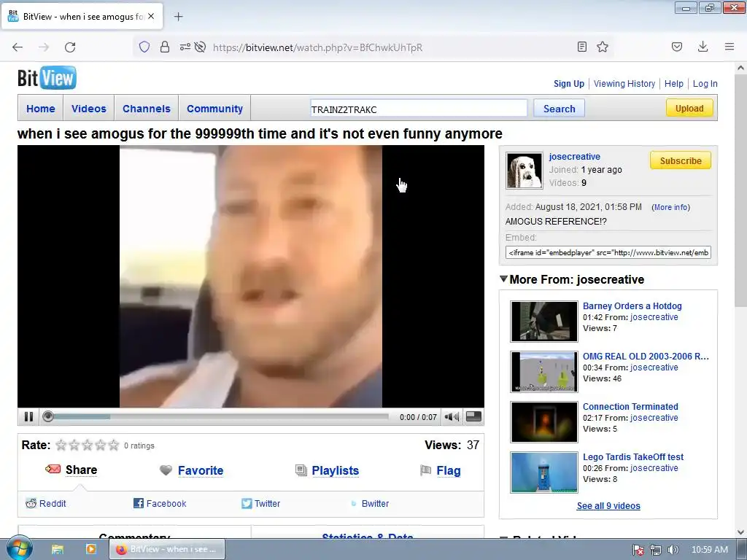The height and width of the screenshot is (560, 747).
Task: Go to the Community tab
Action: [214, 109]
